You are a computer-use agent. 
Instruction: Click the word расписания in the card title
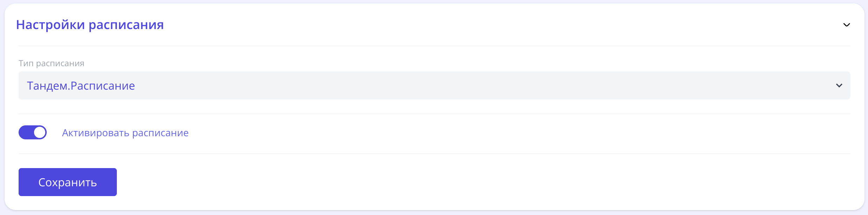click(x=126, y=25)
